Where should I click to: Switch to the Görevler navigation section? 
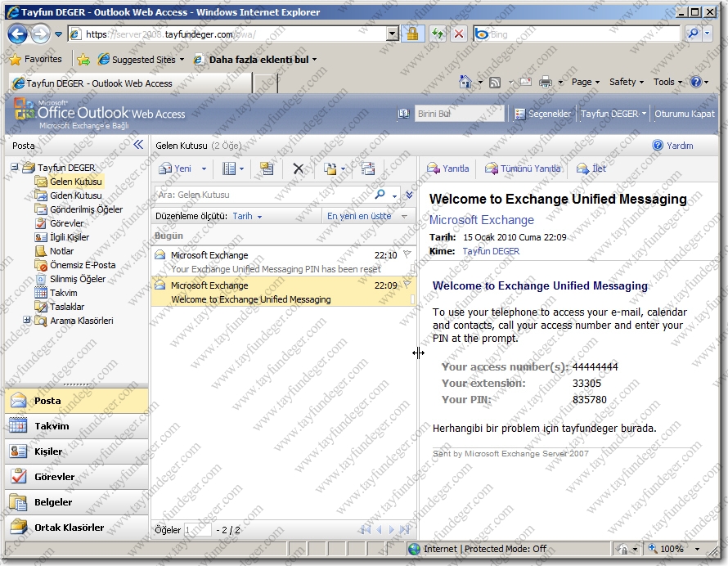point(77,476)
